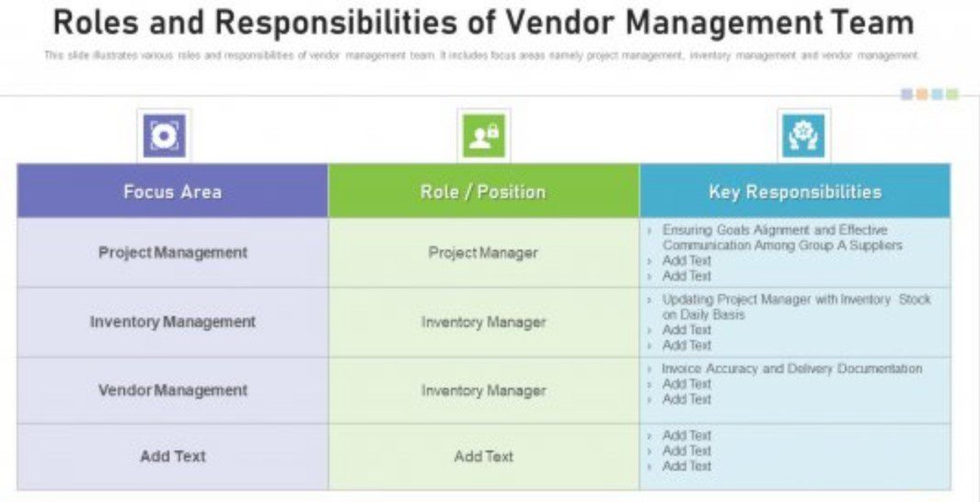The height and width of the screenshot is (502, 980).
Task: Click Add Text placeholder in the Role column
Action: point(483,456)
